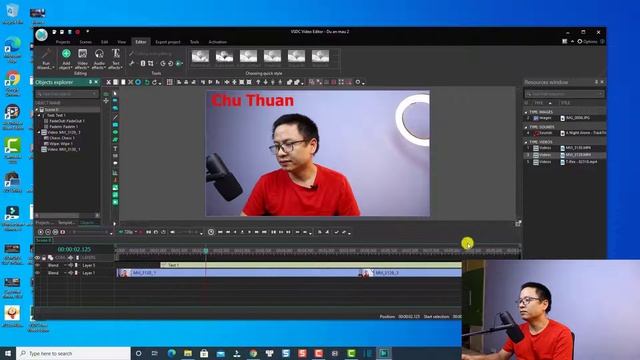This screenshot has height=360, width=640.
Task: Click the undo arrow in edit toolbar
Action: click(147, 82)
